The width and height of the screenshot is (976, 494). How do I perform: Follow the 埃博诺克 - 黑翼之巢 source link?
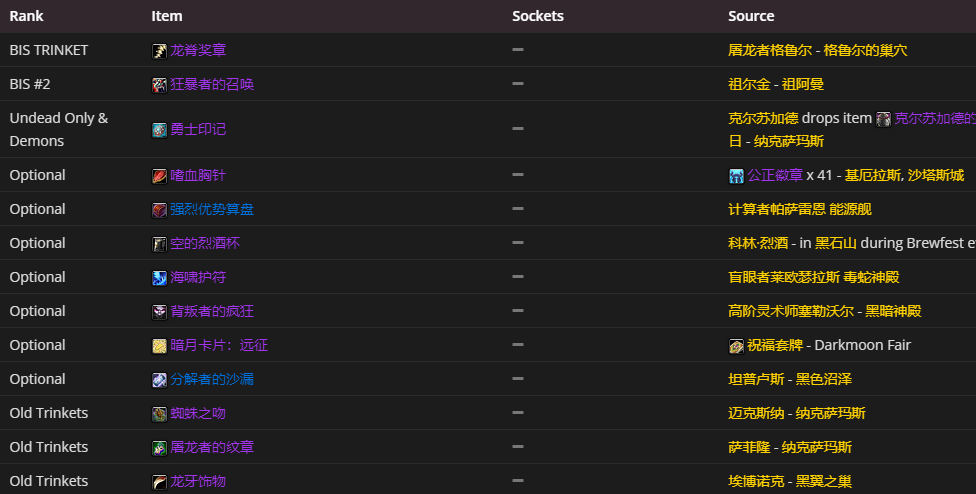point(790,481)
